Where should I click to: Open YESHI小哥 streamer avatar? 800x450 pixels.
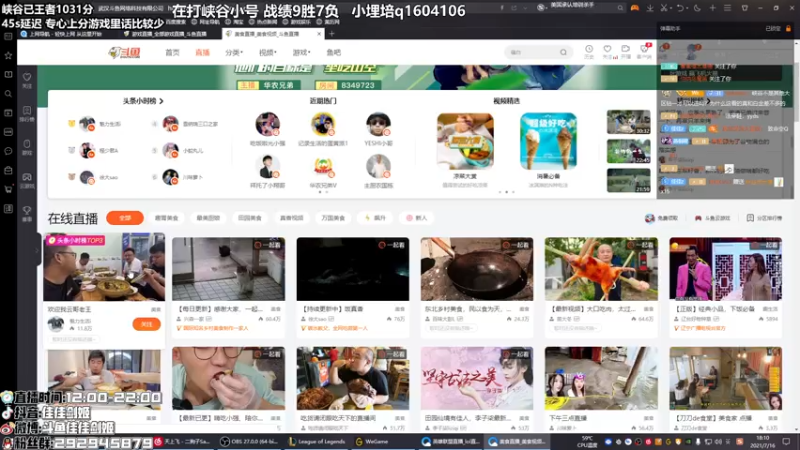coord(378,124)
